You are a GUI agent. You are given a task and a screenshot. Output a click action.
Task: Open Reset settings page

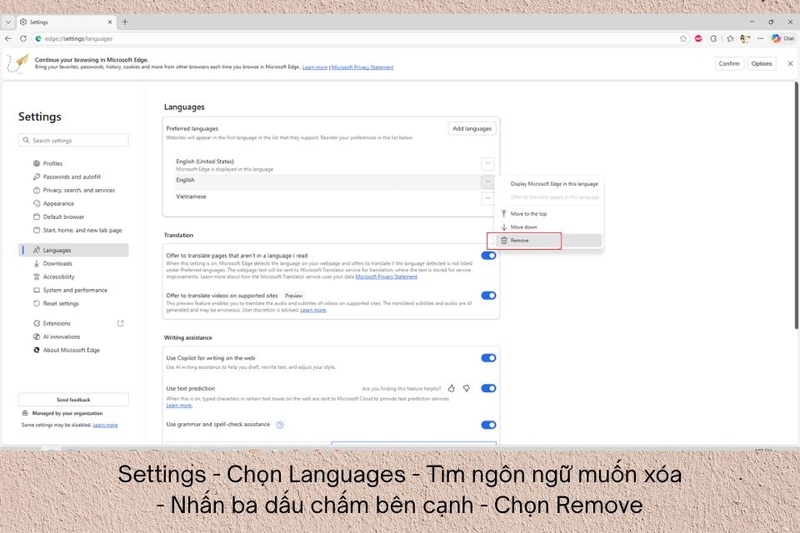point(56,303)
